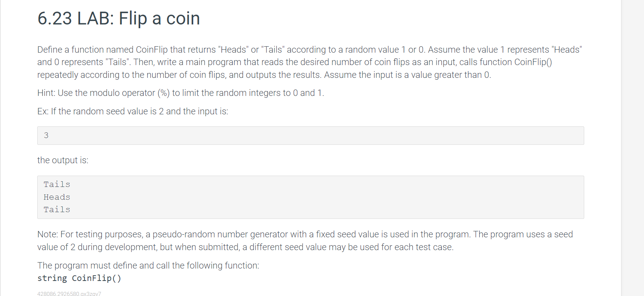The width and height of the screenshot is (644, 296).
Task: Click 'repeatedly according to the number' text line
Action: point(264,75)
